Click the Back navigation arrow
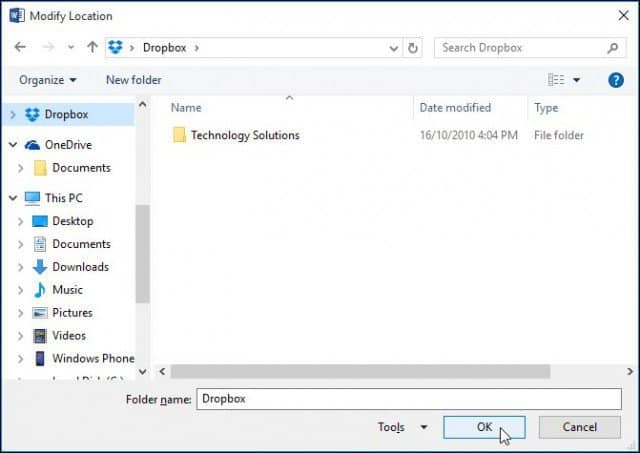Viewport: 640px width, 453px height. click(20, 47)
